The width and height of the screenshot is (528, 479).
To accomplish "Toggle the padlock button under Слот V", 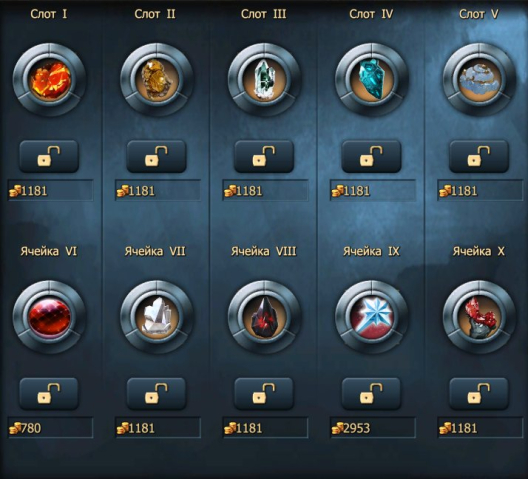I will click(x=479, y=157).
